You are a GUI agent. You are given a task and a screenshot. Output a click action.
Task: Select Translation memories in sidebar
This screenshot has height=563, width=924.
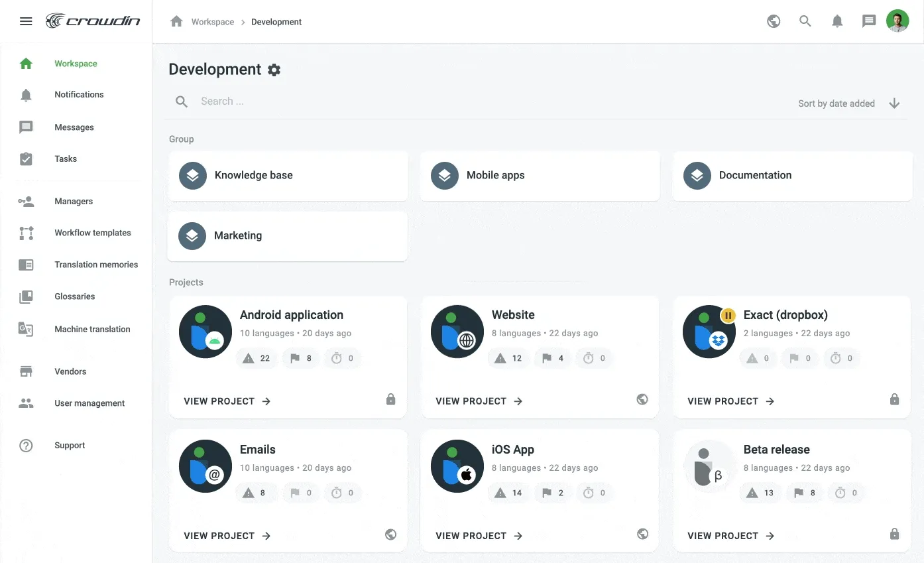pos(96,265)
